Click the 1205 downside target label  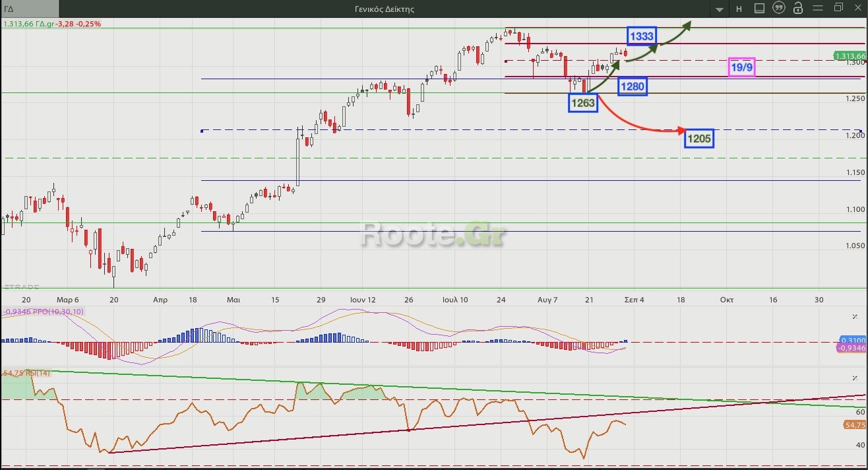click(x=698, y=139)
